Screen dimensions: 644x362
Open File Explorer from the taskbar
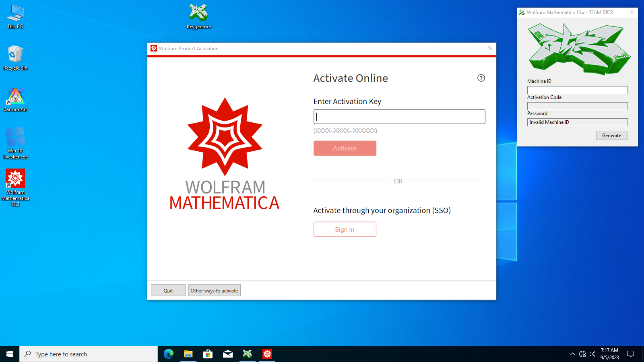pos(188,354)
